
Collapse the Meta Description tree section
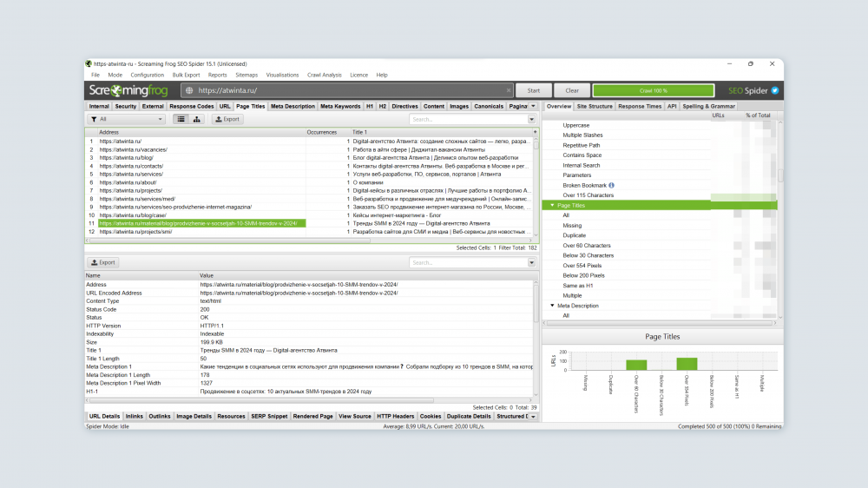552,306
